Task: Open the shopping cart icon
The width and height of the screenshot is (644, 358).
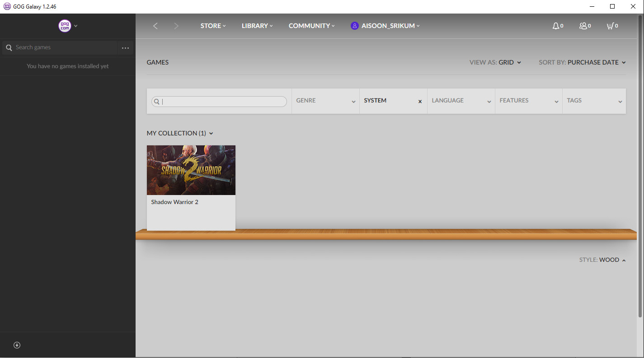Action: pyautogui.click(x=610, y=26)
